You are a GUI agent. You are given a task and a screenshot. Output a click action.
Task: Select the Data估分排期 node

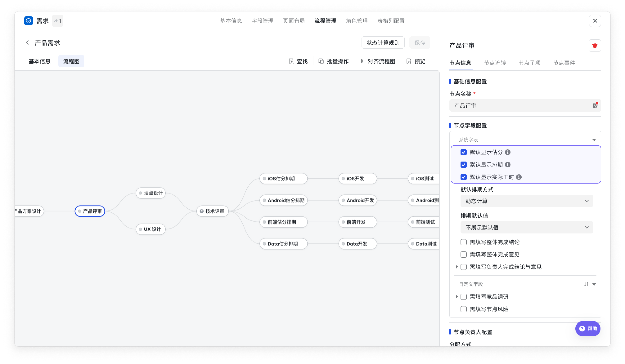click(283, 244)
